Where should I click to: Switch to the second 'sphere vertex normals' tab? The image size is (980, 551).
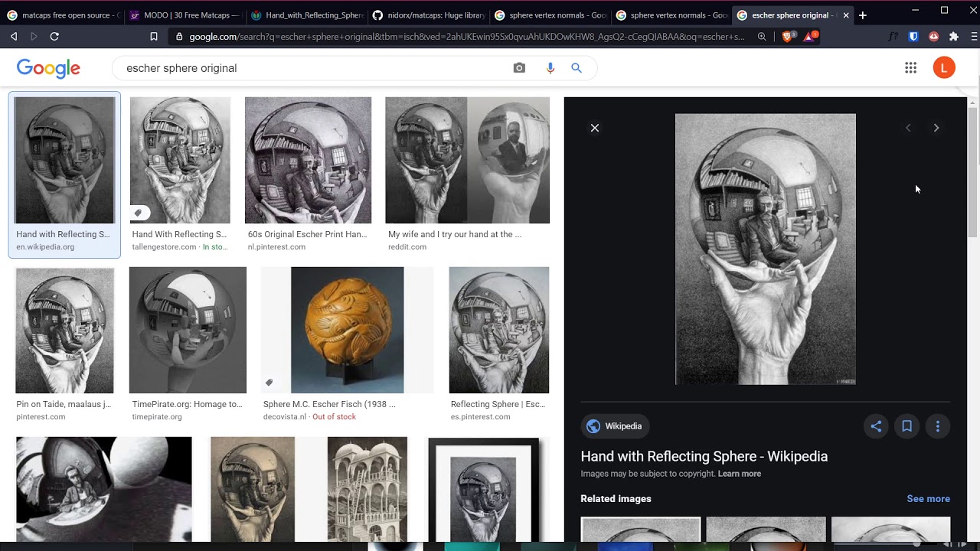671,15
